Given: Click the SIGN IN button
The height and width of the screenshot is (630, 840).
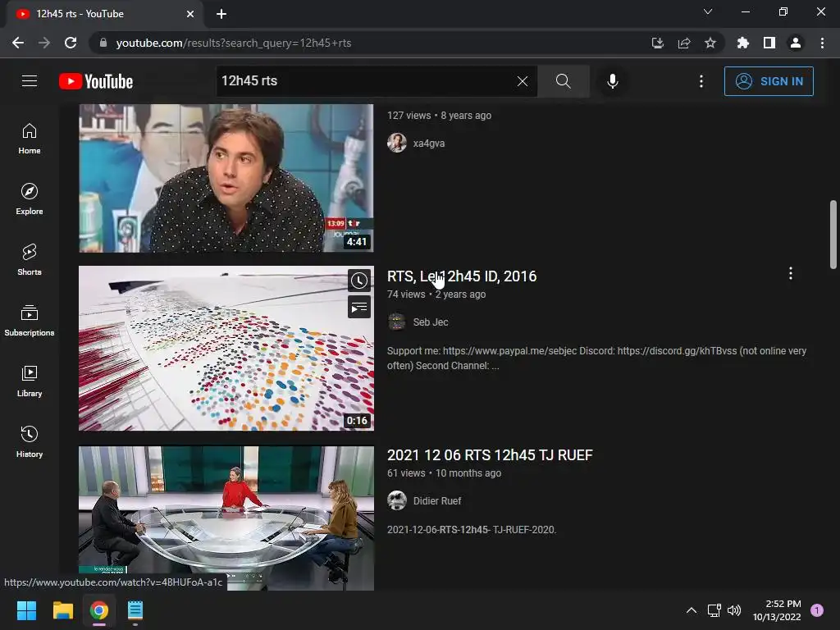Looking at the screenshot, I should (769, 81).
